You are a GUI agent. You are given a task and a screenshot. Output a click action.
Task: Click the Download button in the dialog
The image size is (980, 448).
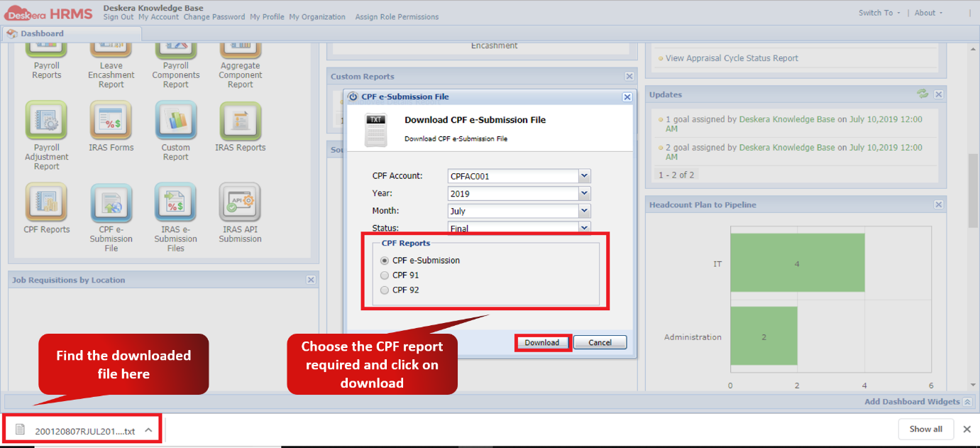coord(542,342)
